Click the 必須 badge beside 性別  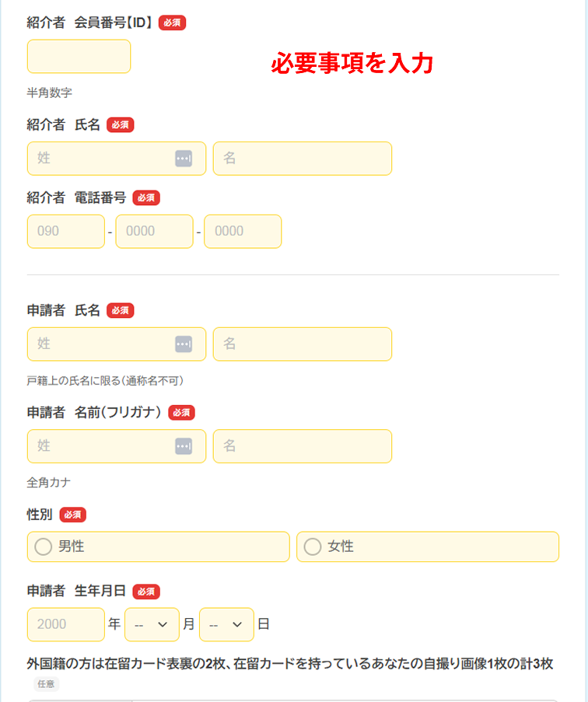point(72,515)
